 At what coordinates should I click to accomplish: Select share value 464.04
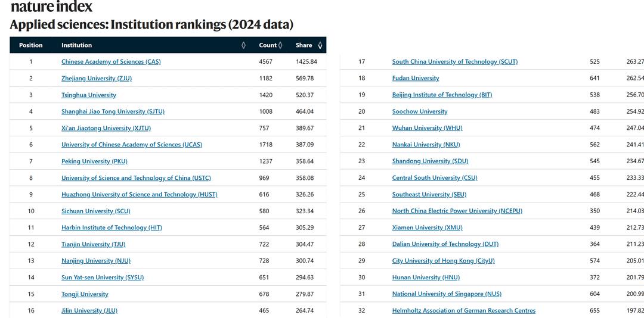coord(305,111)
